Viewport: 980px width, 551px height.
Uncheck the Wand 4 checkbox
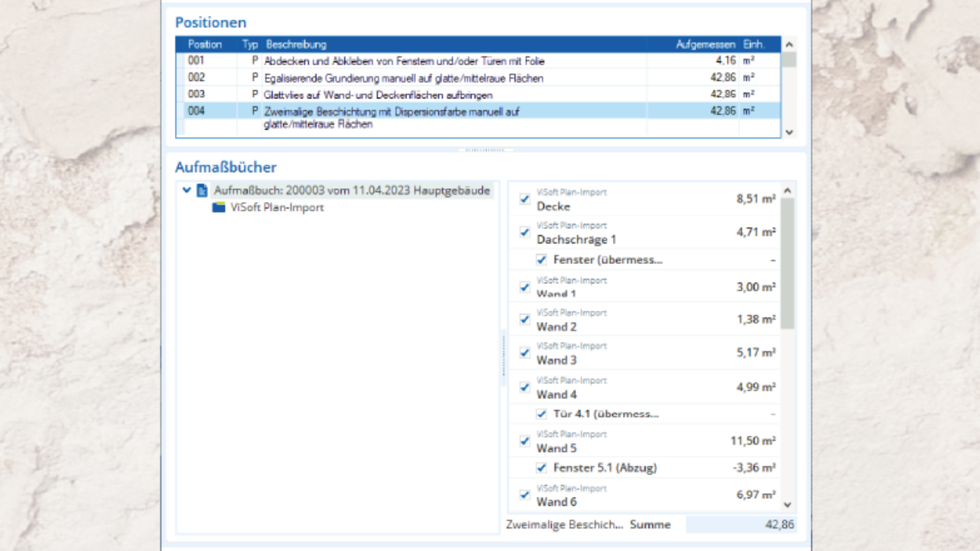point(525,387)
